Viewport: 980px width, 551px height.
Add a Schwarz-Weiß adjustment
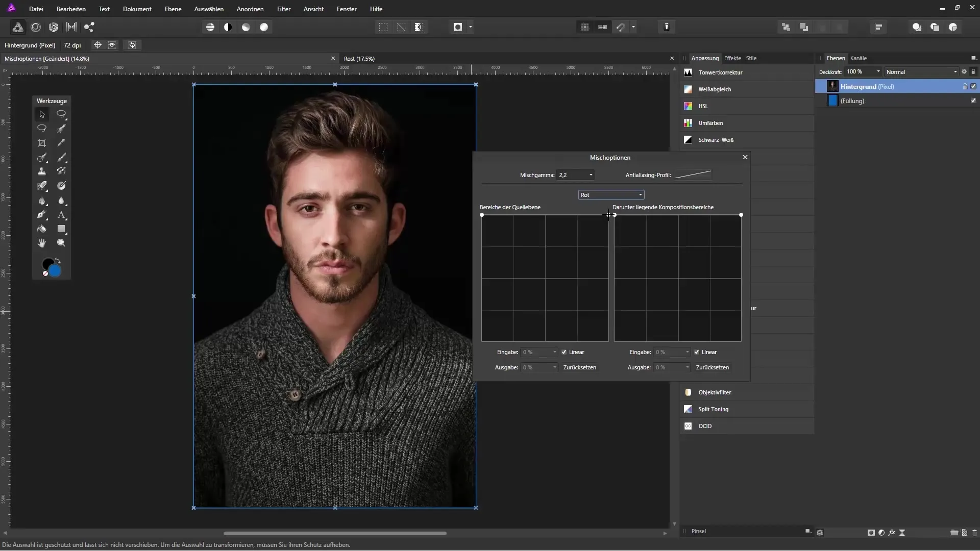click(746, 140)
